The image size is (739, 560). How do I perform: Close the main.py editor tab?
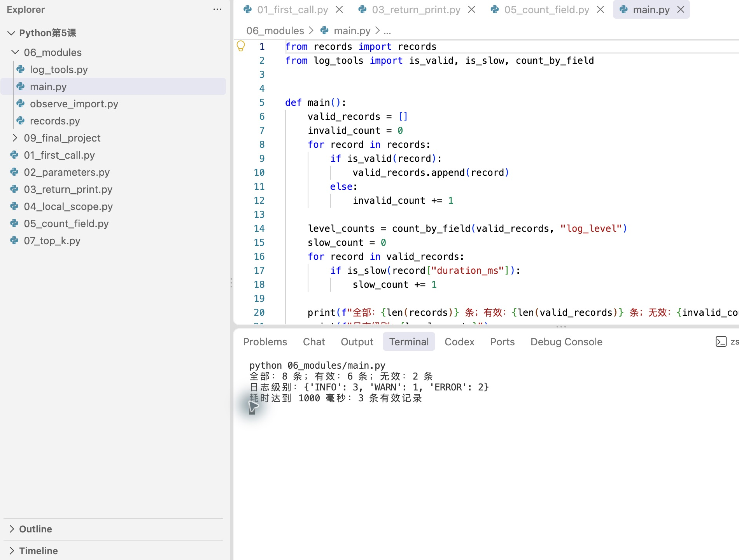[681, 10]
